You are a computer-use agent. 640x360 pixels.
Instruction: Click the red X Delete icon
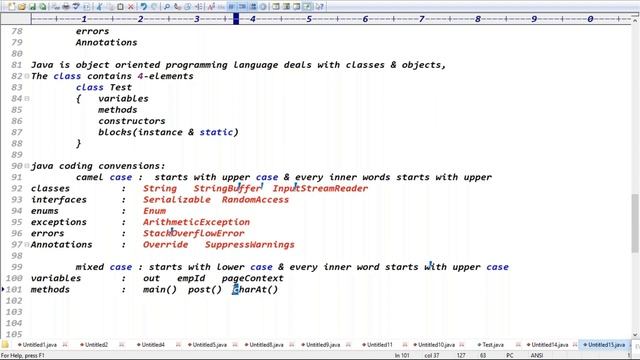click(x=131, y=7)
